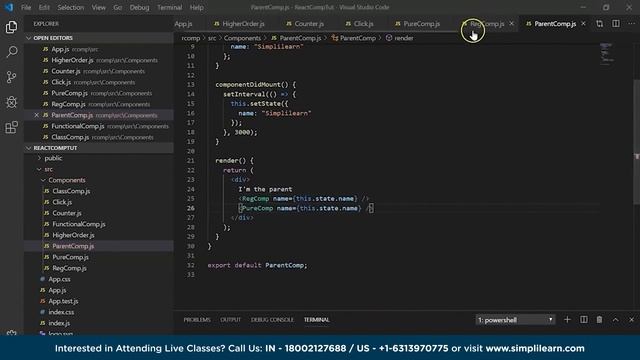Viewport: 640px width, 360px height.
Task: Open the Help menu
Action: point(196,7)
